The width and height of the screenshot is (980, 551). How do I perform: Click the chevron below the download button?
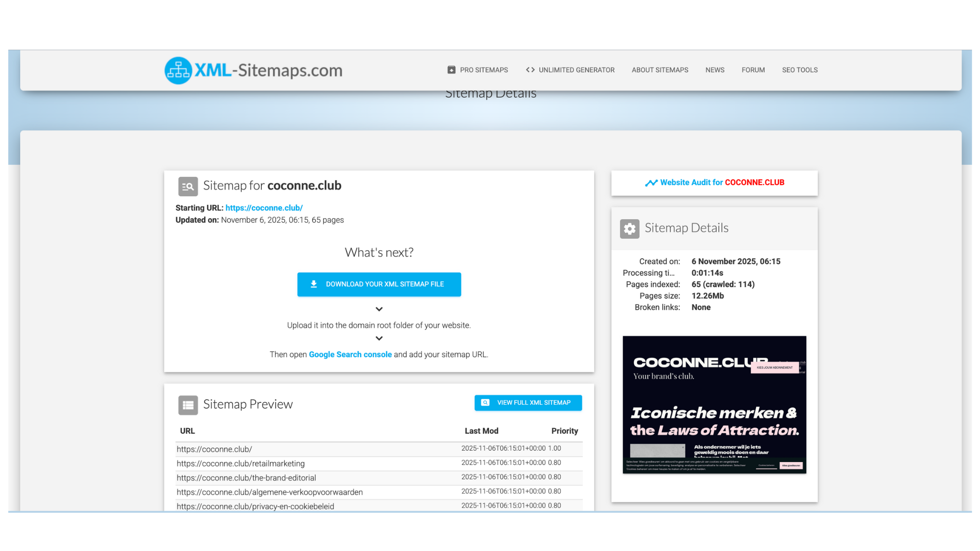pyautogui.click(x=379, y=309)
